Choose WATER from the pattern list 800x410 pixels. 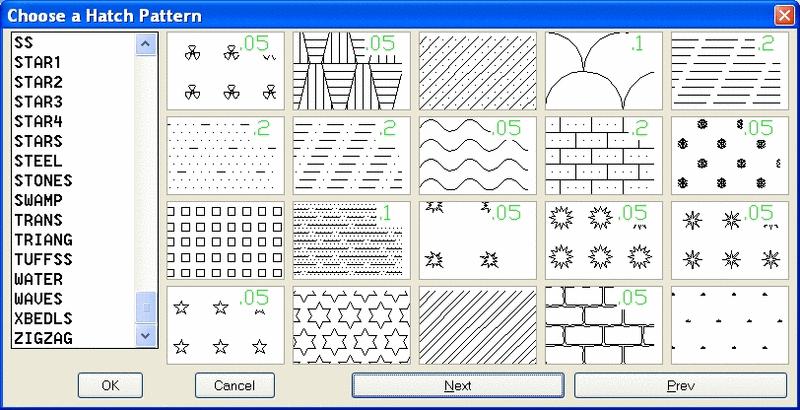[x=38, y=279]
